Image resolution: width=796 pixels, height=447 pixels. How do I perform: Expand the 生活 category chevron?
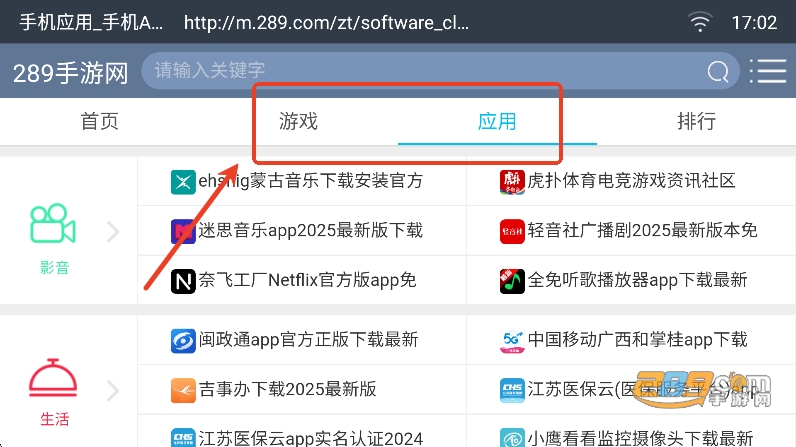(x=113, y=391)
